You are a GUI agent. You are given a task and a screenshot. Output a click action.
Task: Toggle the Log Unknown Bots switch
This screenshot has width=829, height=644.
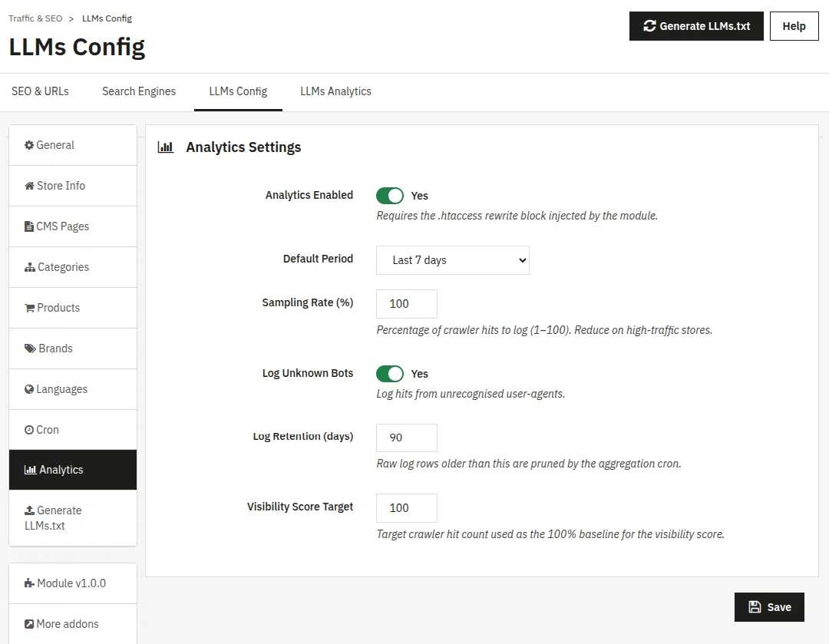point(390,374)
